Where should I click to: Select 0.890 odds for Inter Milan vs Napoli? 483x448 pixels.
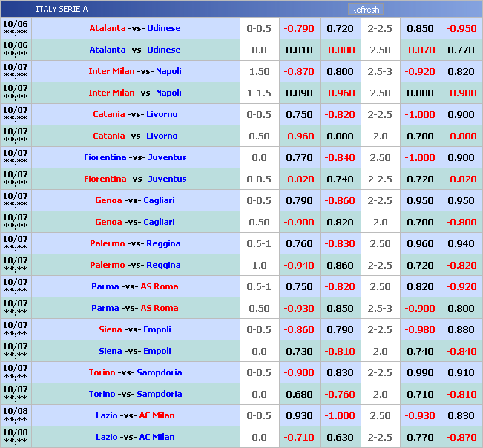[299, 93]
